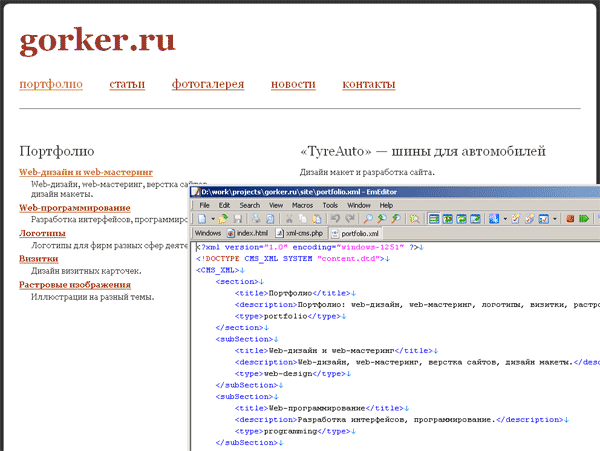Toggle Wrap by Page icon
Viewport: 600px width, 451px height.
(x=475, y=218)
